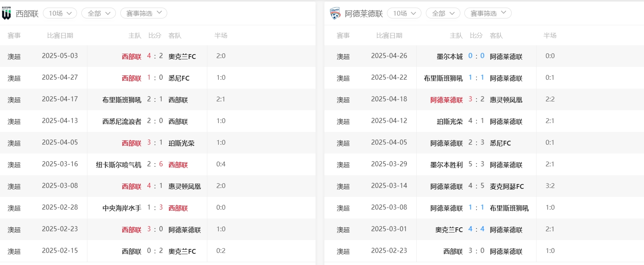Click 中央海岸水手 team name
This screenshot has width=644, height=265.
(122, 208)
